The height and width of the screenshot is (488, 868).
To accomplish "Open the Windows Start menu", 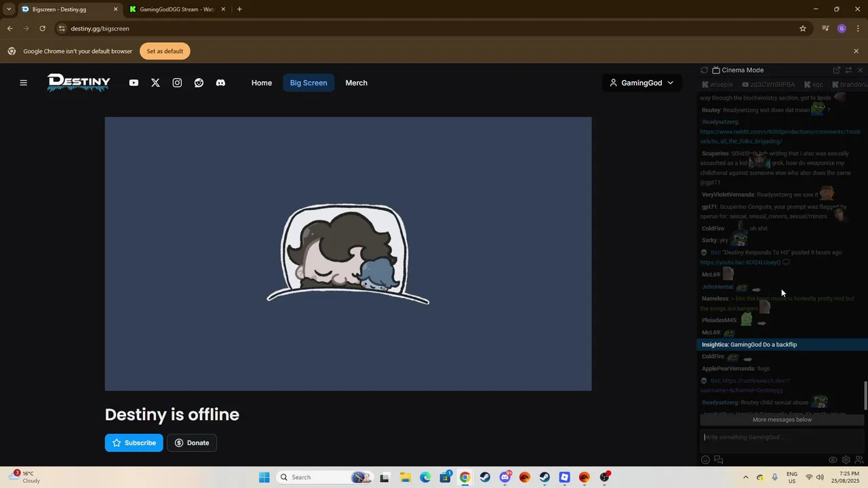I will click(x=264, y=477).
